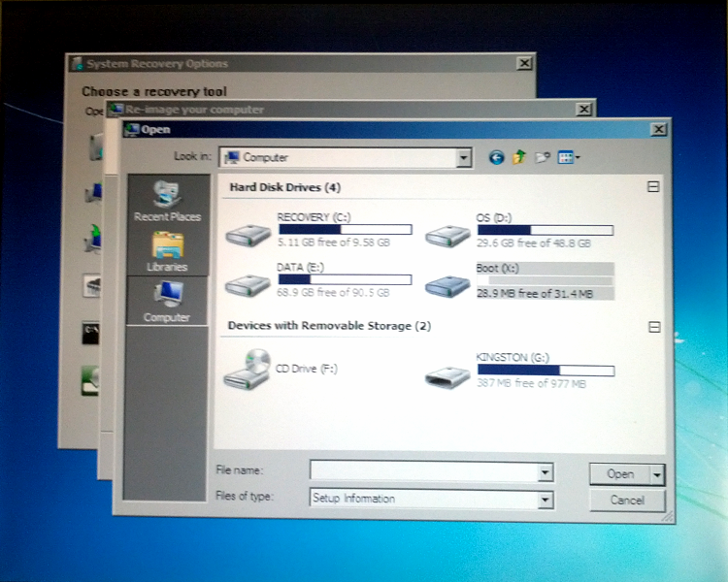Screen dimensions: 728x582
Task: Click the Back navigation arrow icon
Action: [496, 157]
